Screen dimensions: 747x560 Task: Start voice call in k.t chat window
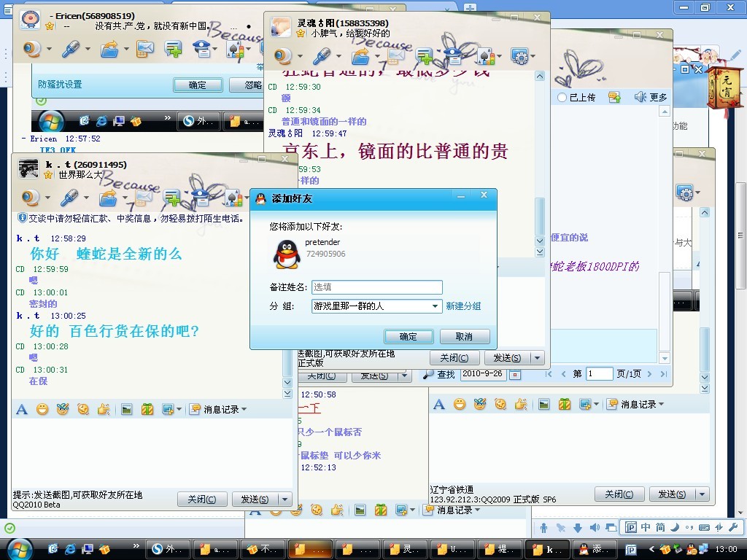69,197
